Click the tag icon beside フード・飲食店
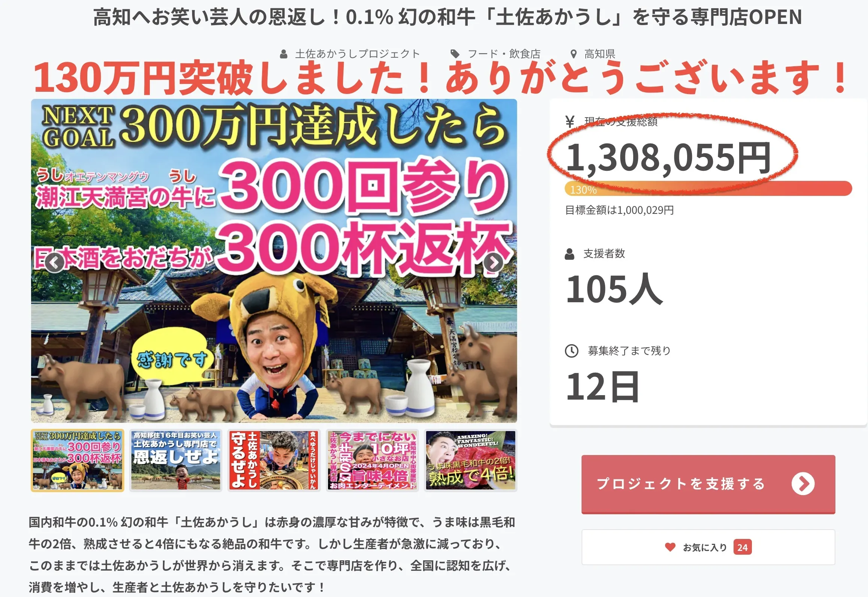This screenshot has height=597, width=868. 455,54
